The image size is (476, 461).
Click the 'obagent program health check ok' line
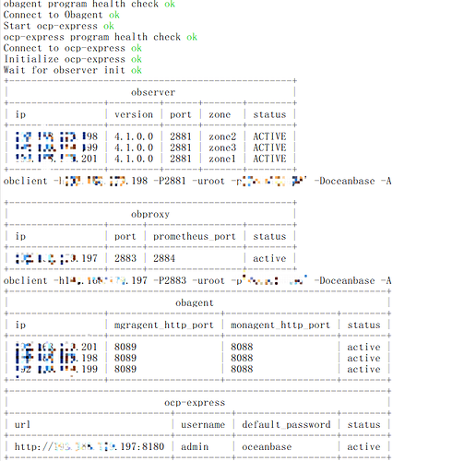(x=89, y=4)
